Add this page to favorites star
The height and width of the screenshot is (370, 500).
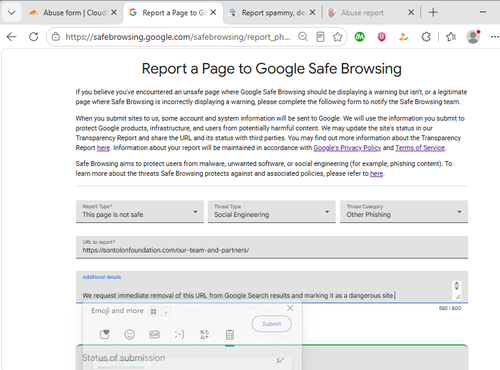(338, 37)
